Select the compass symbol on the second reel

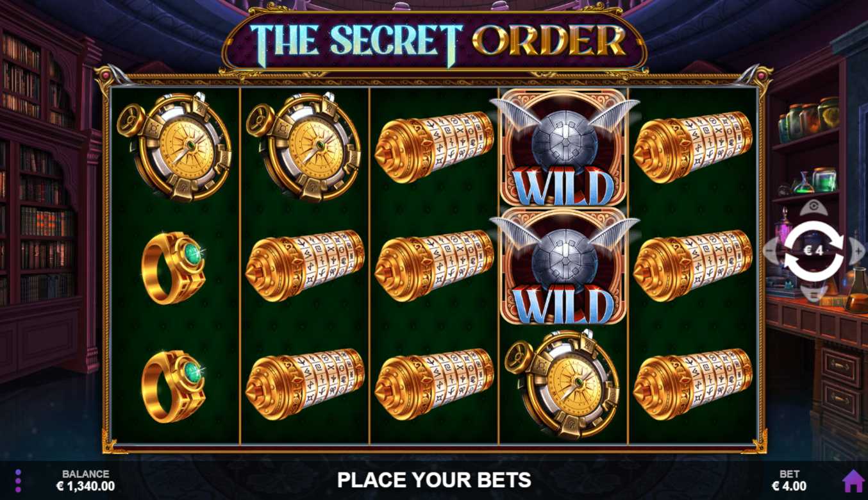tap(304, 147)
